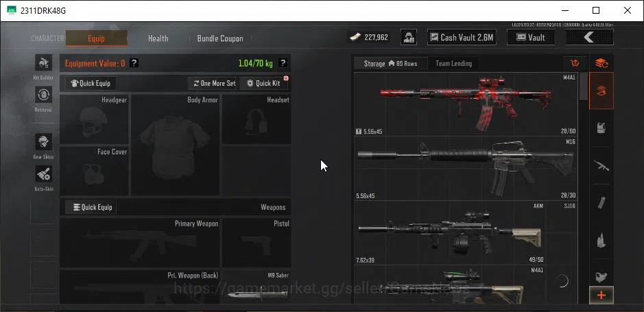
Task: Switch to Team Lending tab
Action: (453, 63)
